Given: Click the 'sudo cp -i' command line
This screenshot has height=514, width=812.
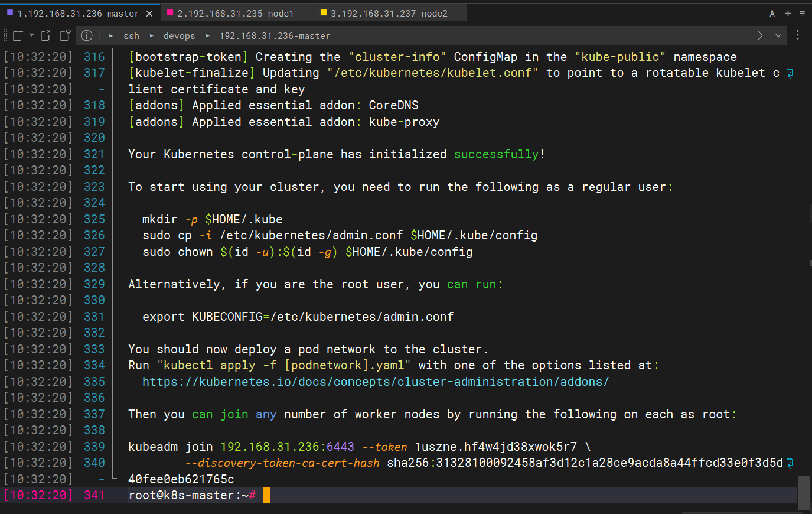Looking at the screenshot, I should [x=340, y=235].
